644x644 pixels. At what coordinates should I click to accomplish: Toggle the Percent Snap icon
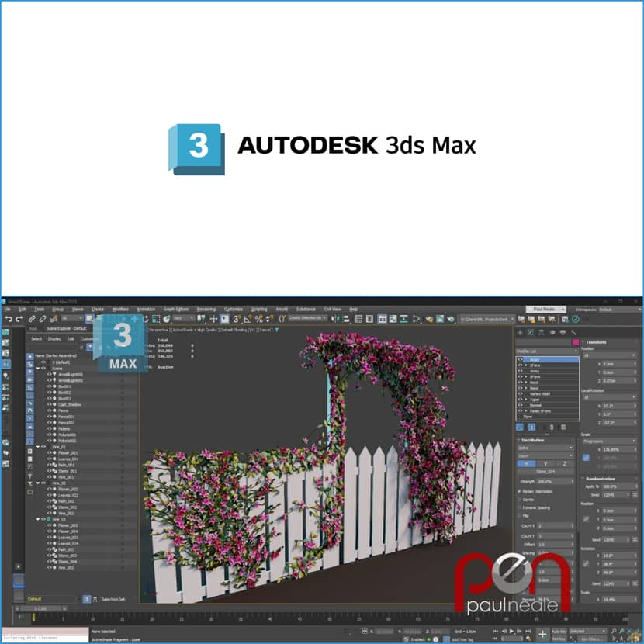(x=258, y=319)
